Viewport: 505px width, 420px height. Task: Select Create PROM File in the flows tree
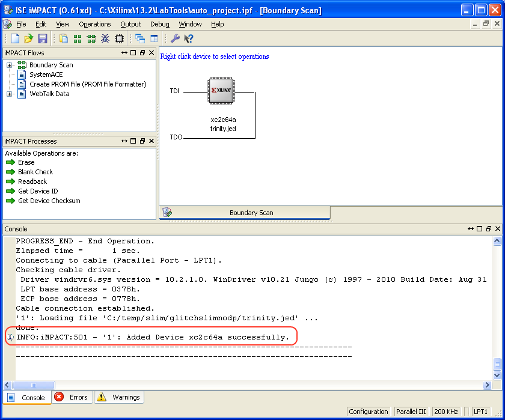pyautogui.click(x=88, y=84)
